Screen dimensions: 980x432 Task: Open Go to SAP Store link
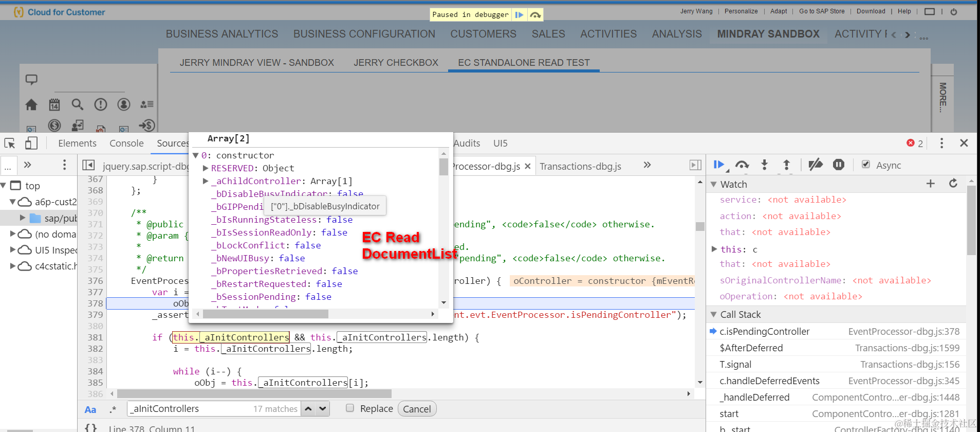tap(822, 11)
